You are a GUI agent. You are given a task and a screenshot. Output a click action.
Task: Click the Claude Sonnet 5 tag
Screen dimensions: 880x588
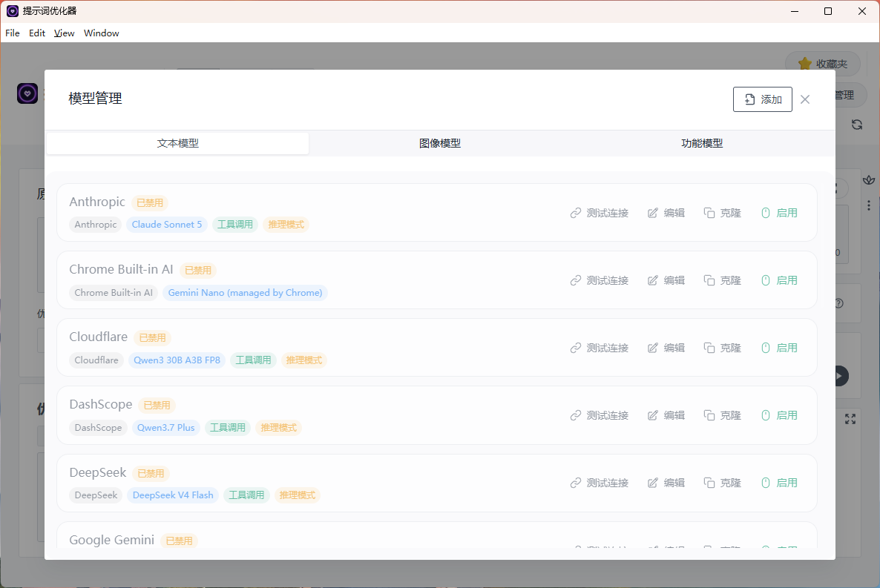[x=167, y=225]
